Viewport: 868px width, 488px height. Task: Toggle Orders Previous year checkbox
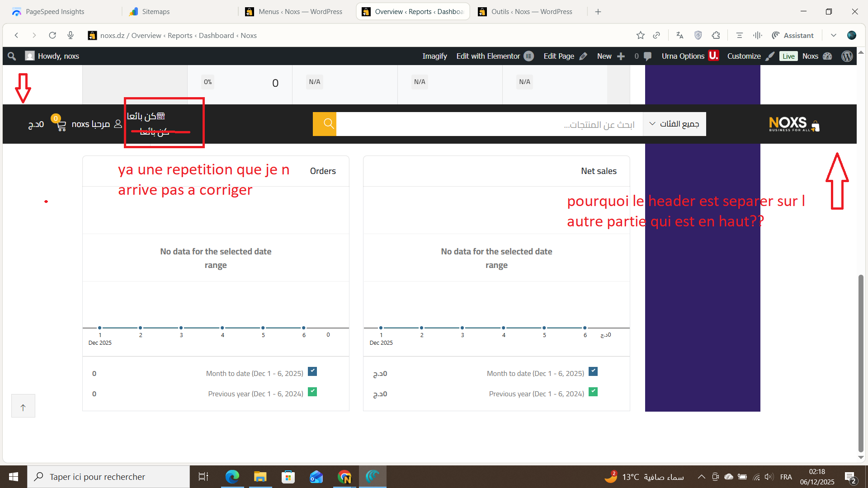[312, 392]
